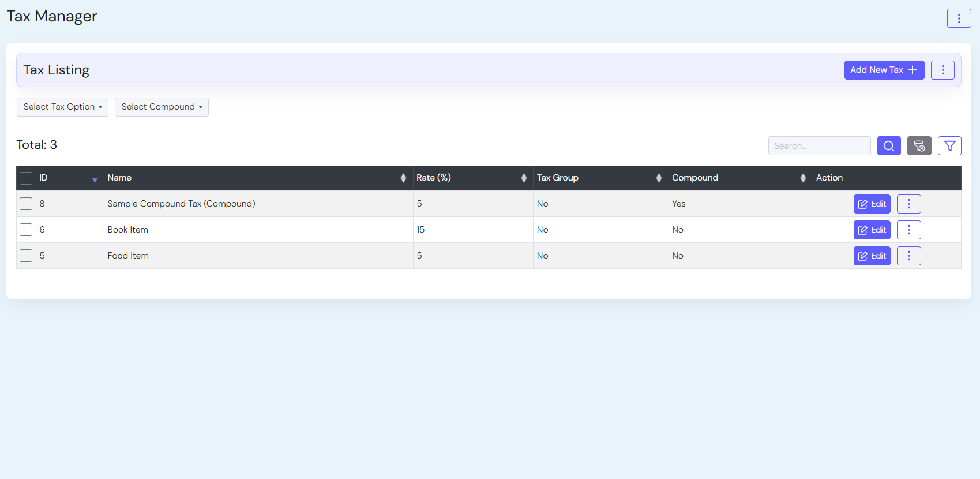The image size is (980, 479).
Task: Click the gray reset filters icon
Action: (919, 146)
